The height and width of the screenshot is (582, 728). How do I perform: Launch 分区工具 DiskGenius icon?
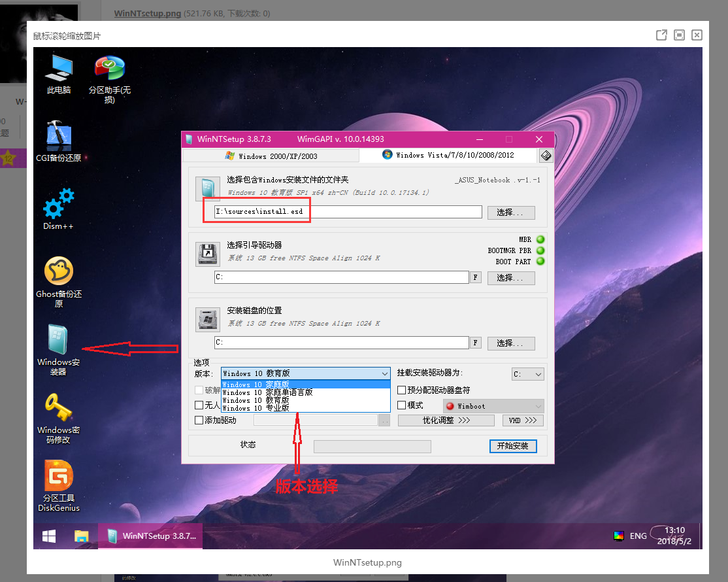(x=59, y=476)
